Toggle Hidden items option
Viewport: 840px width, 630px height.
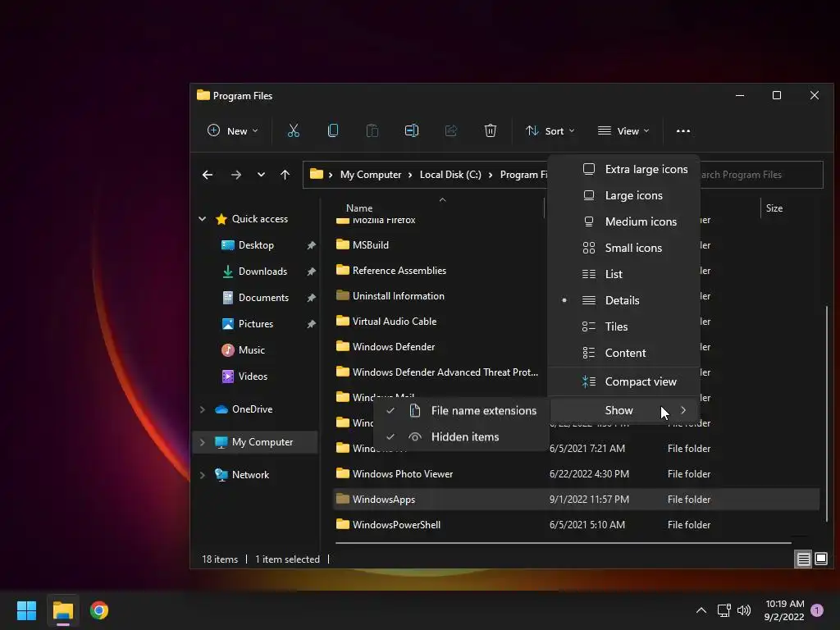pos(462,437)
